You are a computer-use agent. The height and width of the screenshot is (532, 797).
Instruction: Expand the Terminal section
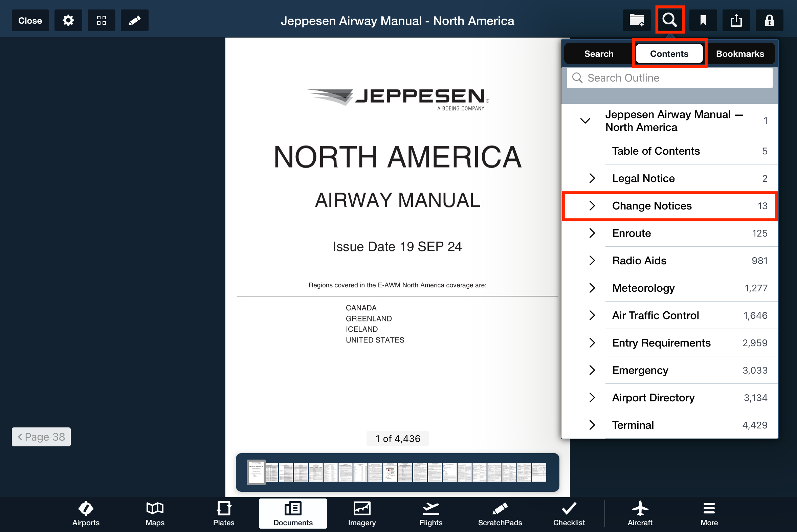(x=592, y=425)
